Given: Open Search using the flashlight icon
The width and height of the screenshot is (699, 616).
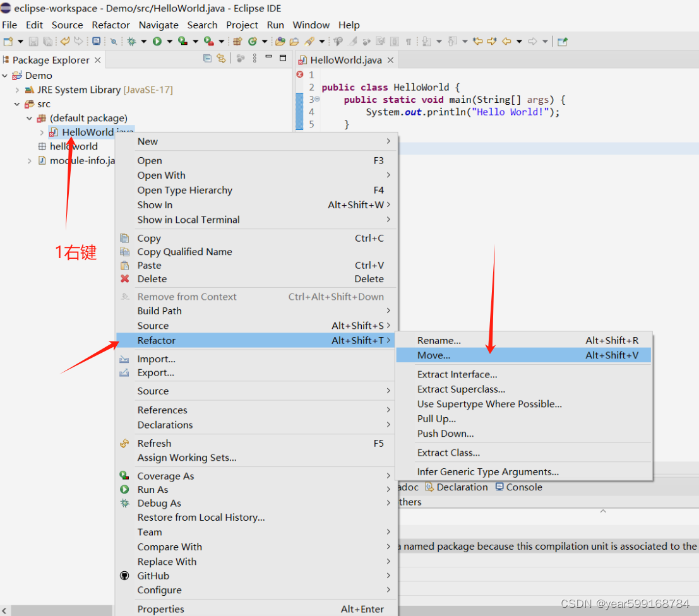Looking at the screenshot, I should (x=112, y=41).
